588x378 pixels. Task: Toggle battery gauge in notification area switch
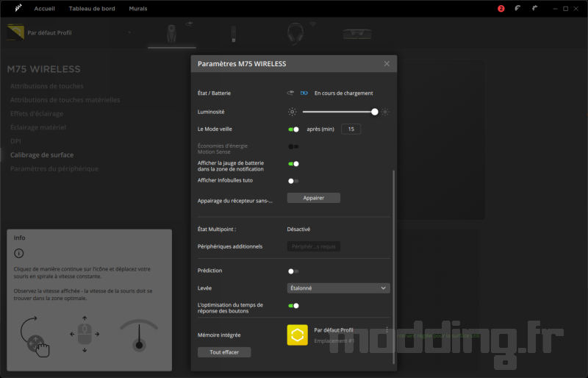click(293, 164)
